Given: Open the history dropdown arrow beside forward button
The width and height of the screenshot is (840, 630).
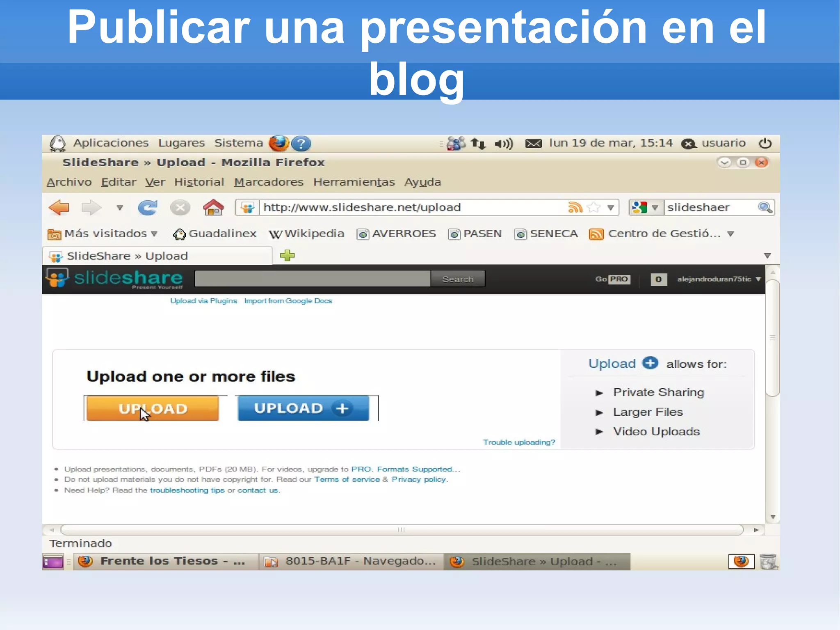Looking at the screenshot, I should pos(120,208).
